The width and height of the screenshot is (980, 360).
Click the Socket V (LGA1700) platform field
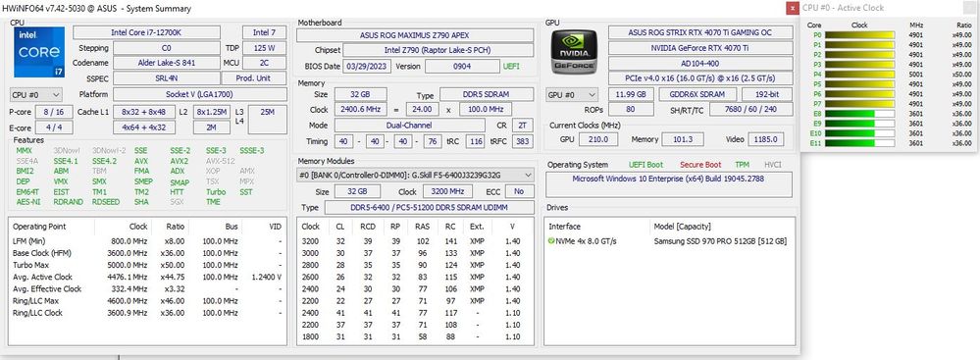point(199,94)
